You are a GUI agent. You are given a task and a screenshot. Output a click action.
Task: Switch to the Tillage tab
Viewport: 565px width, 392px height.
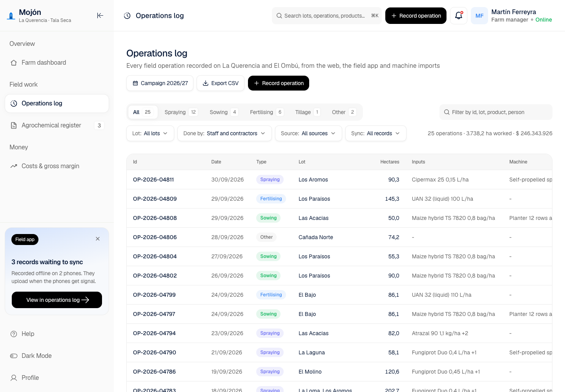308,112
